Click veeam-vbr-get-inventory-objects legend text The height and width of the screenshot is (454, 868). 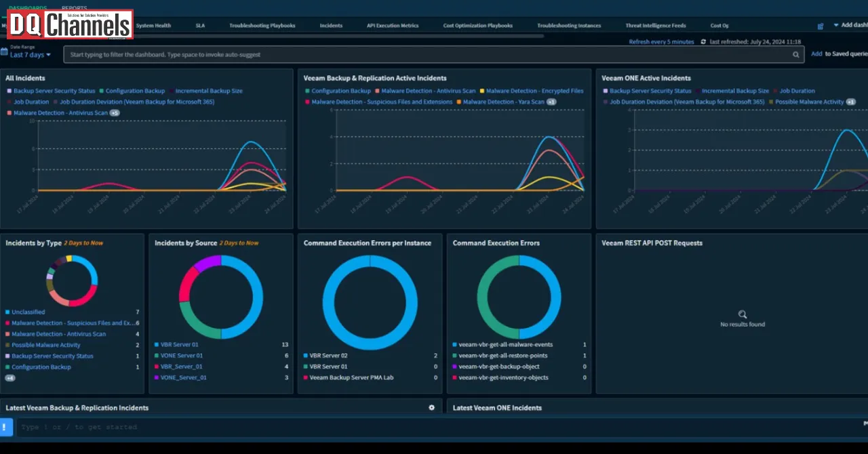pos(503,377)
